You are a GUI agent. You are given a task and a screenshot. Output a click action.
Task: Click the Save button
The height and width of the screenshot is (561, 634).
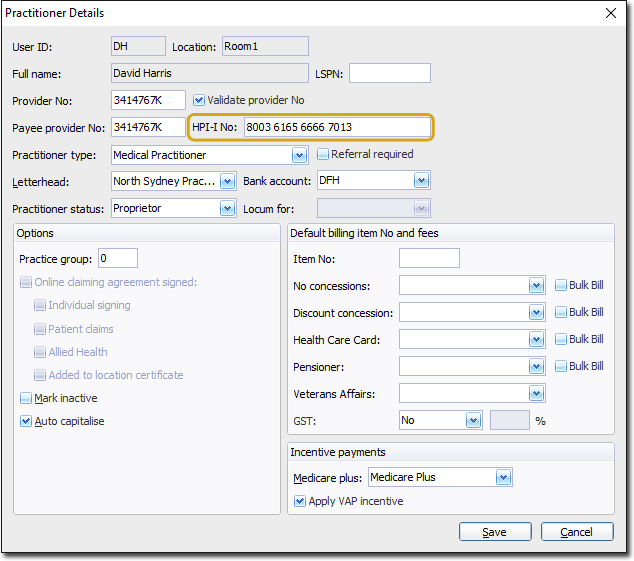pos(495,532)
